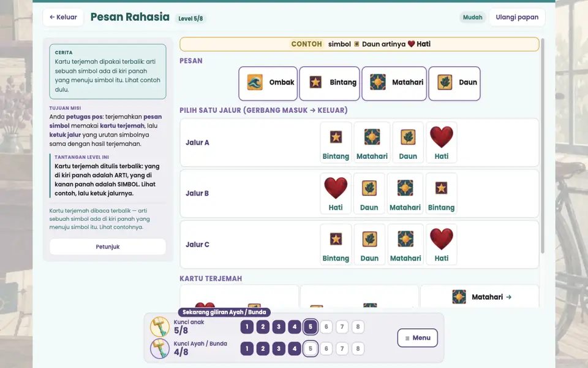The width and height of the screenshot is (588, 368).
Task: Select level 7 in Kunci Ayah / Bunda row
Action: tap(342, 348)
